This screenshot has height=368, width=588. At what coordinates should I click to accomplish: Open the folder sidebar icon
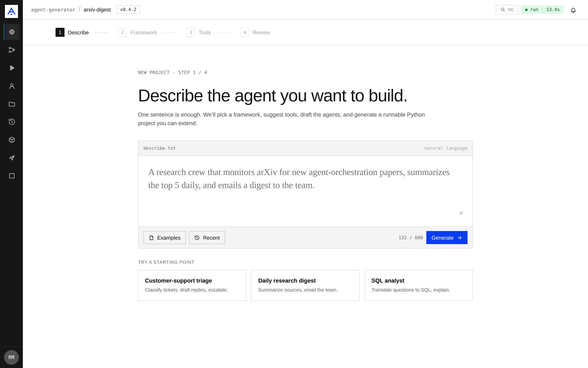pyautogui.click(x=12, y=104)
